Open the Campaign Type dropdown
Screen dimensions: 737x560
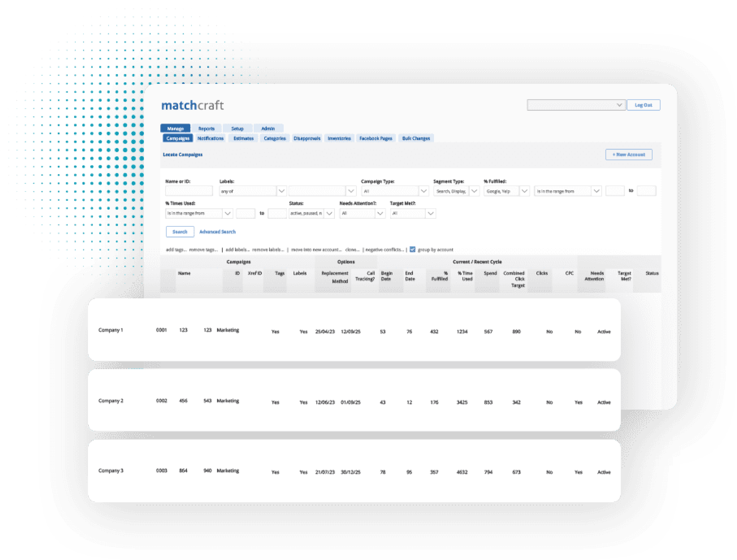point(395,191)
